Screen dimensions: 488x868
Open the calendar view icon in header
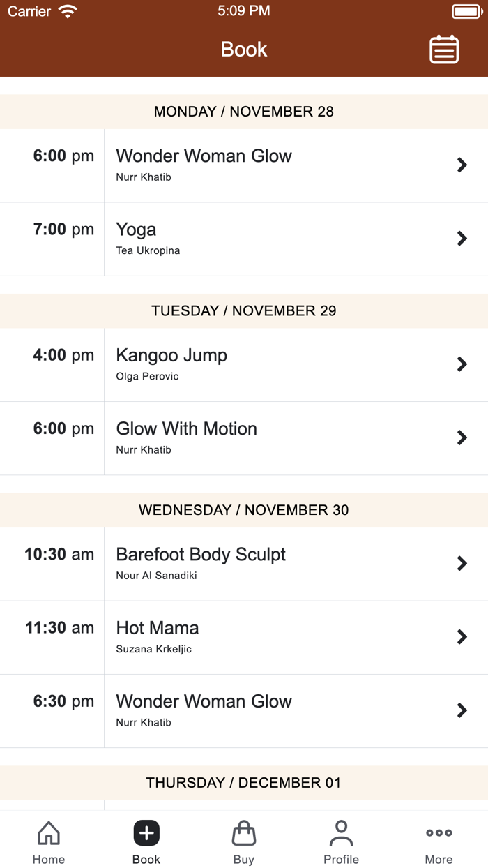tap(444, 50)
